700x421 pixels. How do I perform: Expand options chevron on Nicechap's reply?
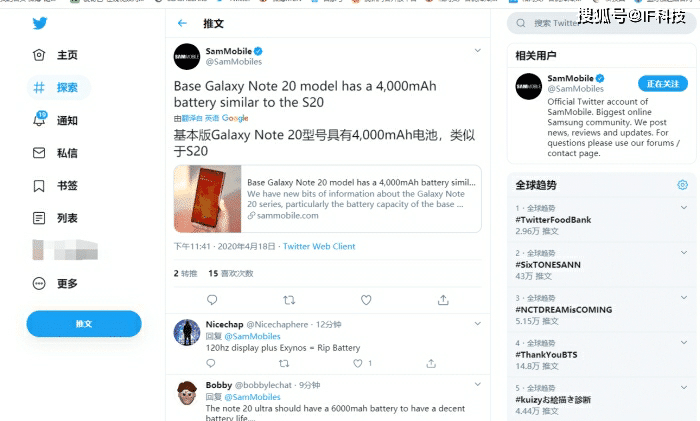coord(478,324)
